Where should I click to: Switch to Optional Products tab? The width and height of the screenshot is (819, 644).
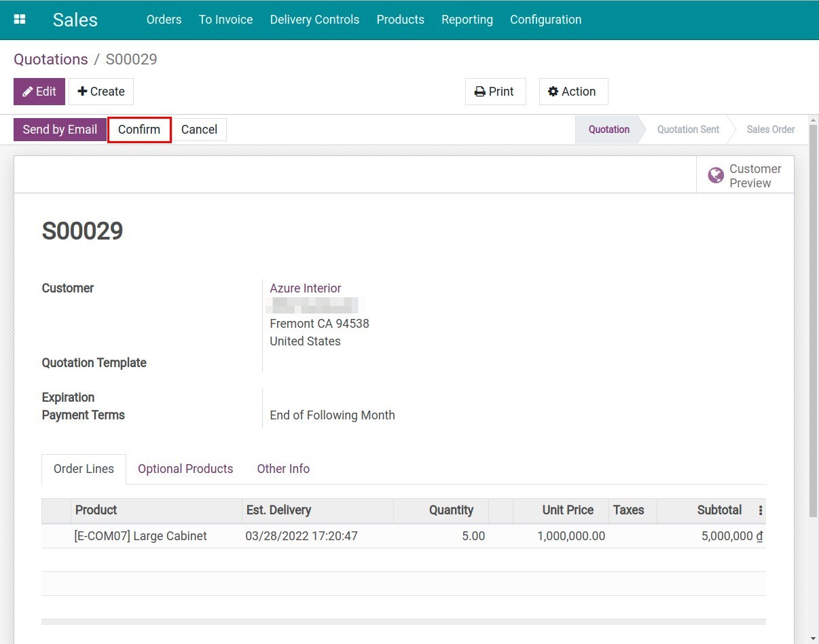tap(185, 469)
